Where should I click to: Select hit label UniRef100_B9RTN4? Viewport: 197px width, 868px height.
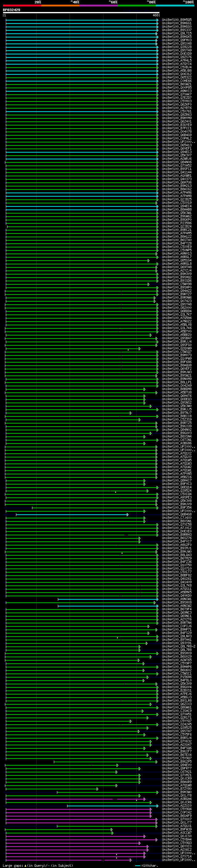[x=177, y=623]
